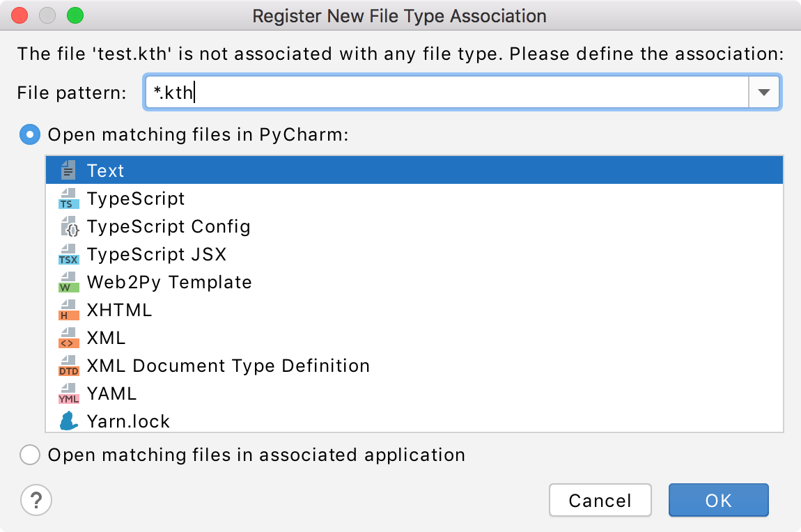
Task: Select Open matching files in PyCharm
Action: coord(29,134)
